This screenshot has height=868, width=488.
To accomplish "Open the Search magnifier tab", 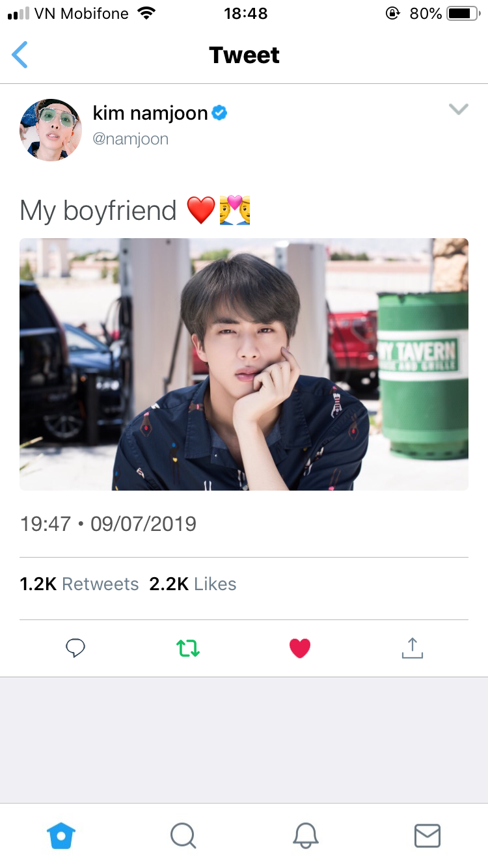I will point(183,835).
